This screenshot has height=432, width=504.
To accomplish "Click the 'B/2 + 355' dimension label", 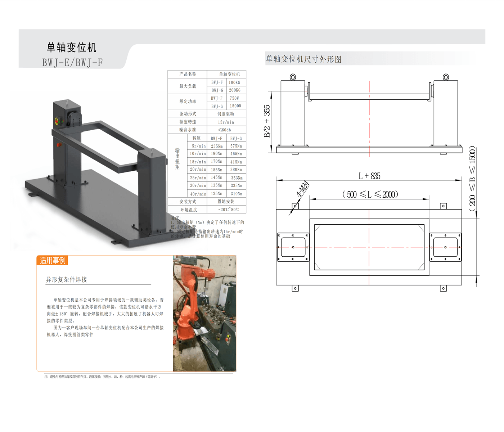I will coord(267,121).
